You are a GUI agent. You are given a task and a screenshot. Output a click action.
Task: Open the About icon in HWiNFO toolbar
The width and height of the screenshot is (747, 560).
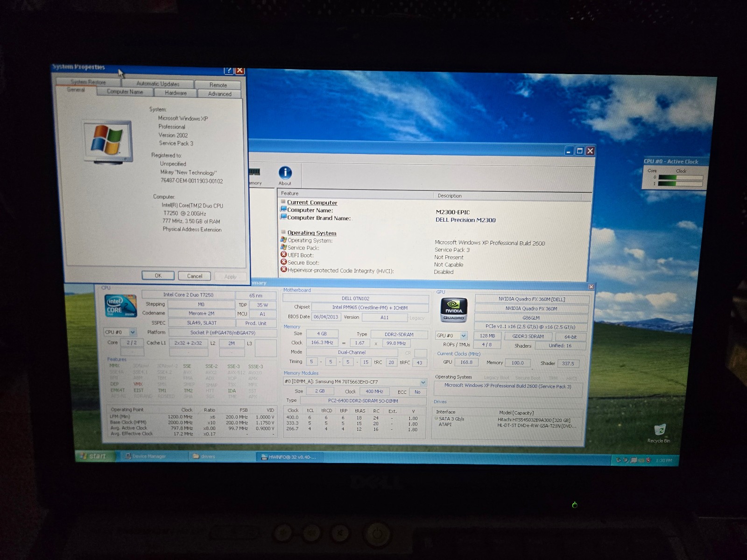285,173
